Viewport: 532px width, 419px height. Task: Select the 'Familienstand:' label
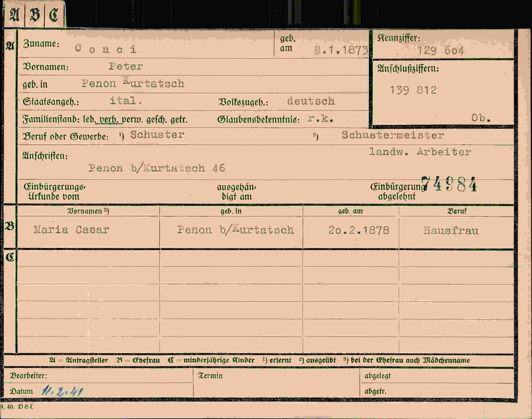[51, 119]
